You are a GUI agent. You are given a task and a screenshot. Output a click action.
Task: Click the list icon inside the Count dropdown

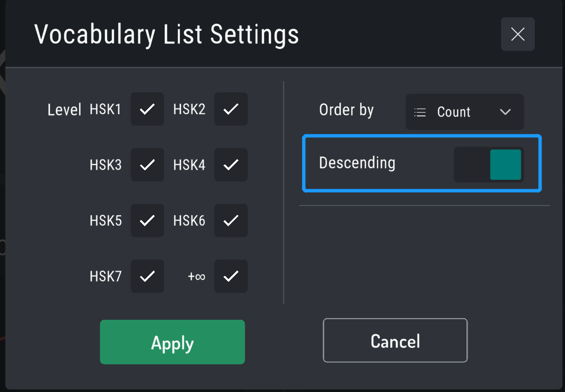tap(419, 111)
